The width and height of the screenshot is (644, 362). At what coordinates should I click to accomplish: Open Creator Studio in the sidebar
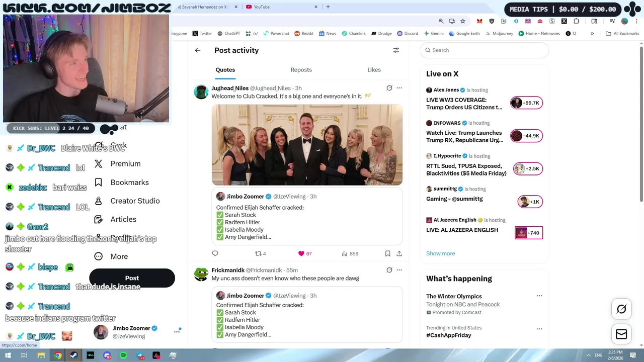(x=127, y=201)
